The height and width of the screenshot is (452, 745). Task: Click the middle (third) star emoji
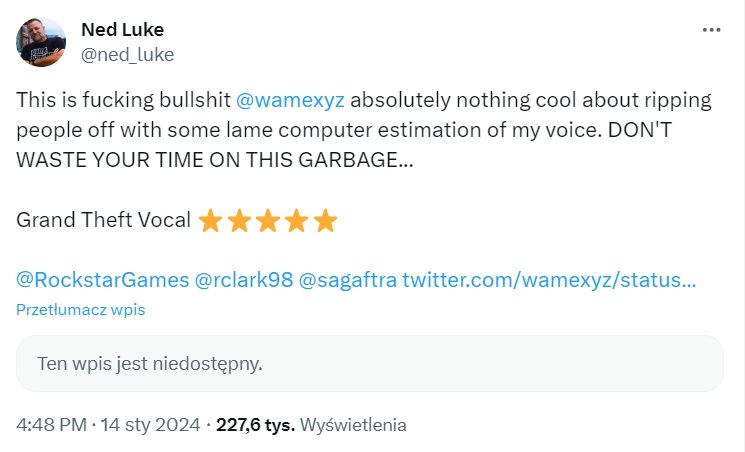268,220
